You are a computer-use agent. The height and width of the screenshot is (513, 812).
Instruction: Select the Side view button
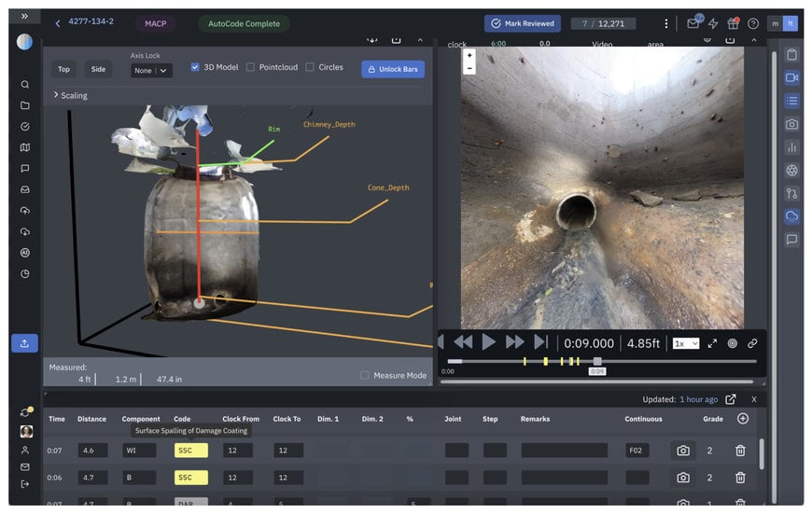[x=98, y=69]
